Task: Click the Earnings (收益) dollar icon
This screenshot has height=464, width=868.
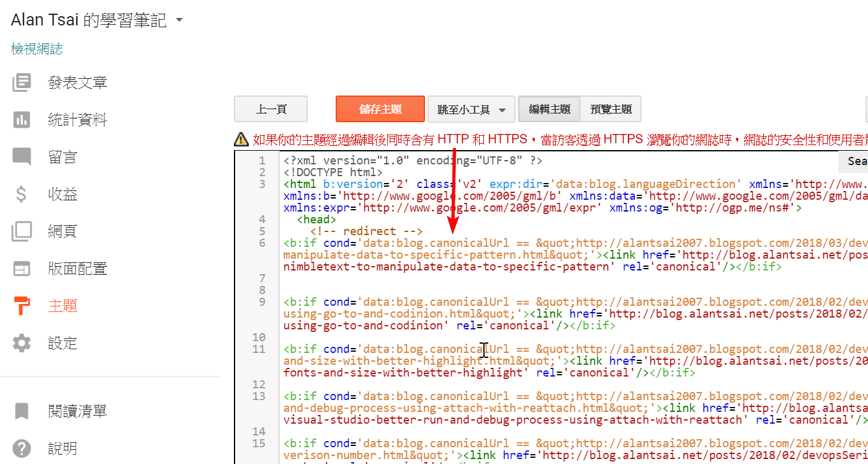Action: tap(22, 194)
